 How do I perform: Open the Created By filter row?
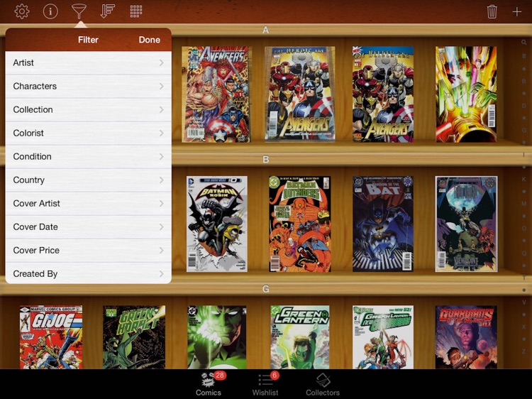[88, 273]
